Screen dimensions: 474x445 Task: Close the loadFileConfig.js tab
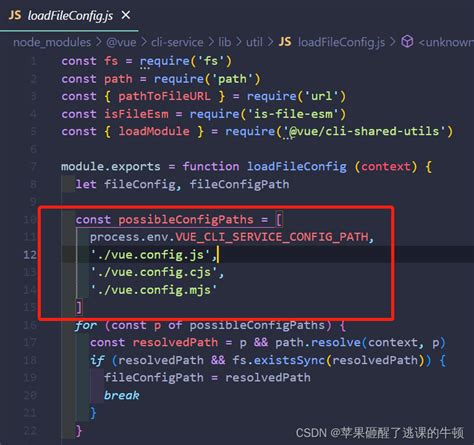click(x=126, y=15)
